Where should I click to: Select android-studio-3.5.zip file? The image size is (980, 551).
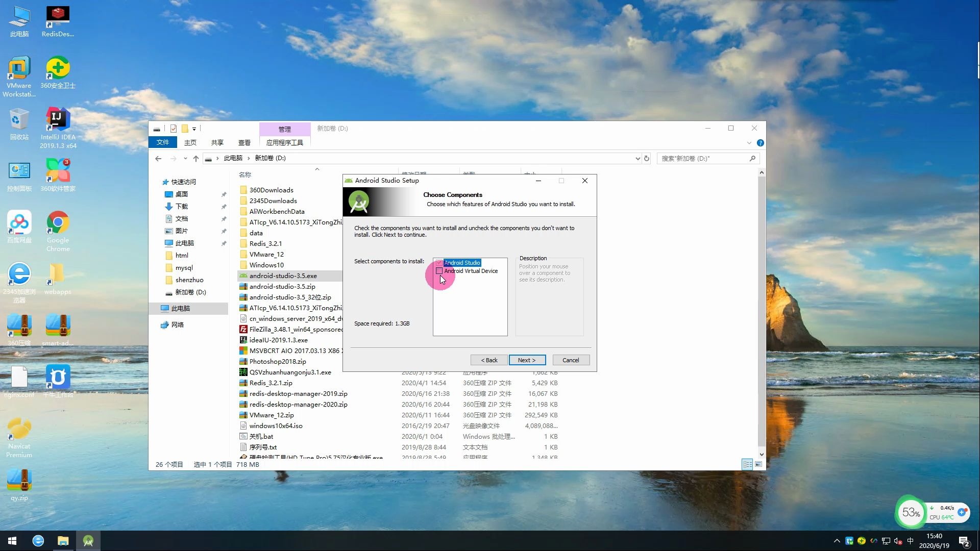(282, 287)
